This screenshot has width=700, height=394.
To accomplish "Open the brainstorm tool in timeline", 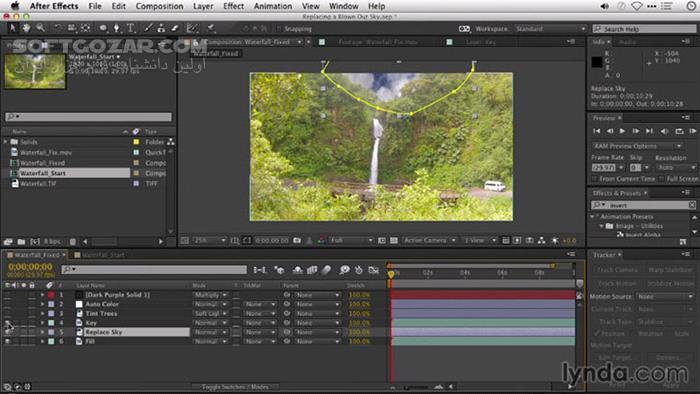I will tap(344, 270).
